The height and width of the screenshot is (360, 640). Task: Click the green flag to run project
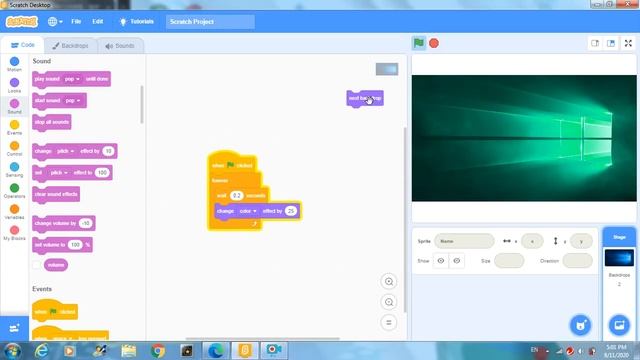click(418, 43)
